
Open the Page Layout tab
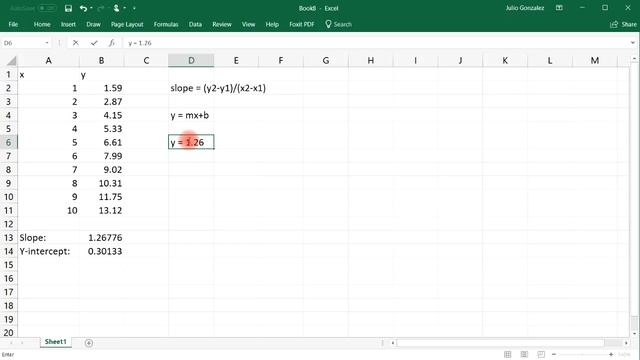click(127, 24)
